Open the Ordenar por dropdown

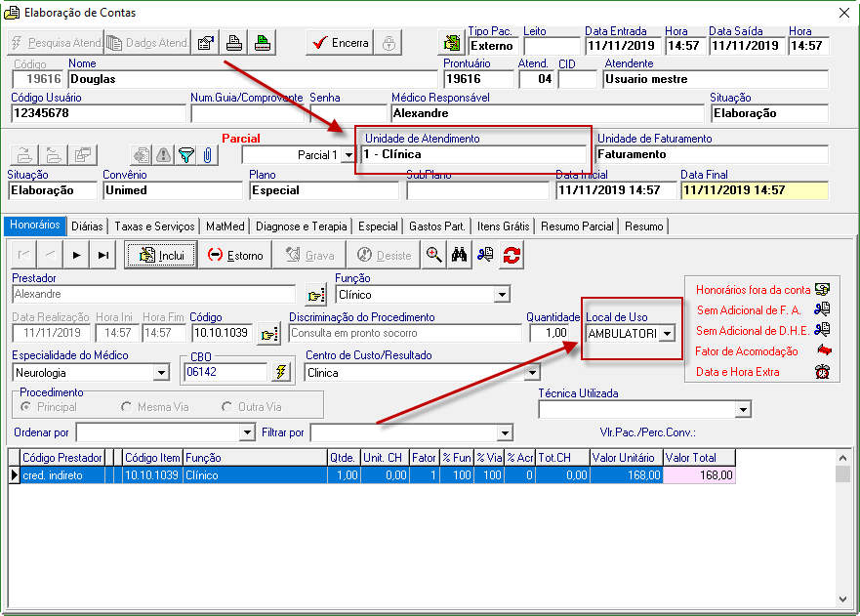tap(247, 432)
